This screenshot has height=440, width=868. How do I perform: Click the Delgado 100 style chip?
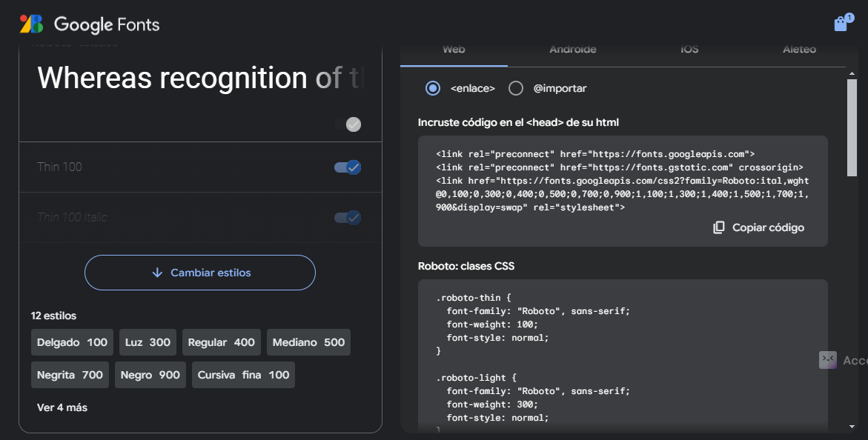click(x=72, y=342)
